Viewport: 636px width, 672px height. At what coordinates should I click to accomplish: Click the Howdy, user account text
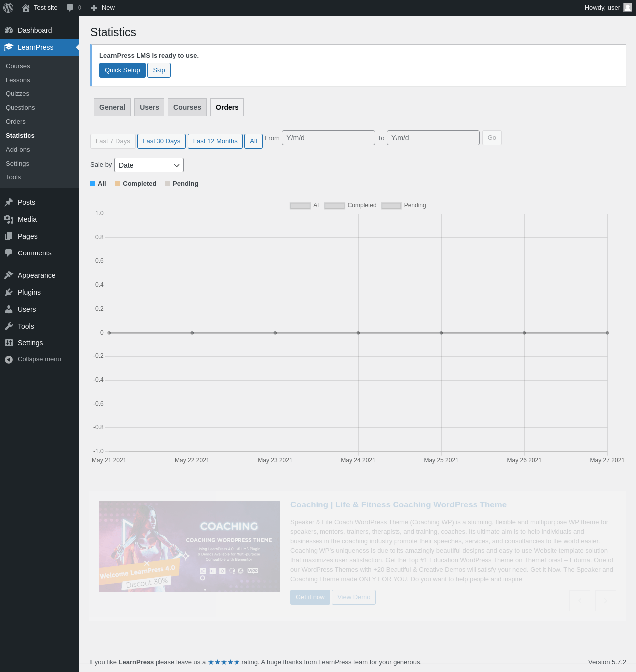click(x=602, y=8)
